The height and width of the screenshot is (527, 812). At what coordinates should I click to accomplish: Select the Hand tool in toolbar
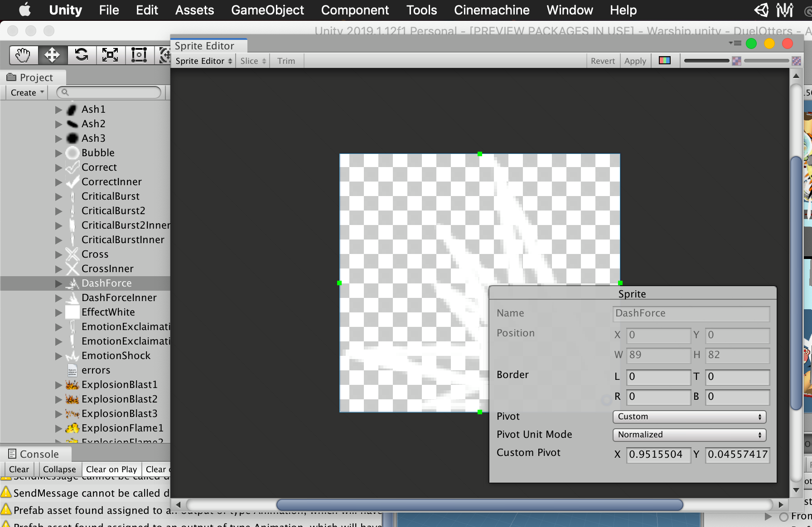click(24, 55)
